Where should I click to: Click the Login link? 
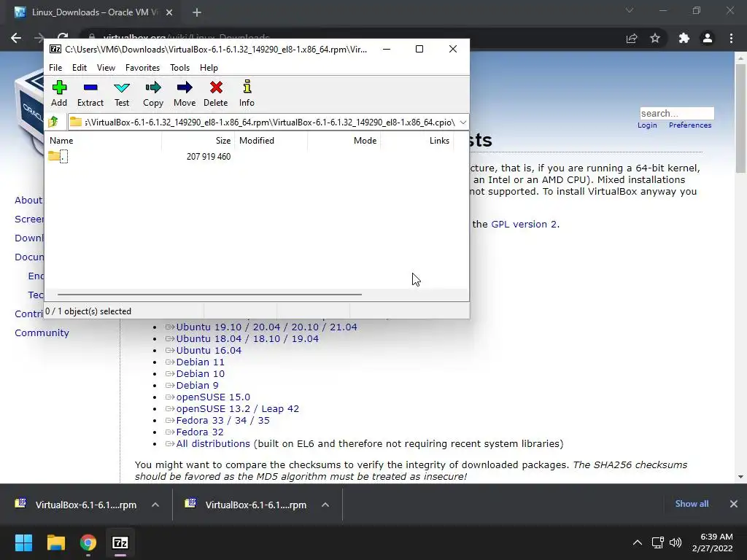pyautogui.click(x=647, y=125)
